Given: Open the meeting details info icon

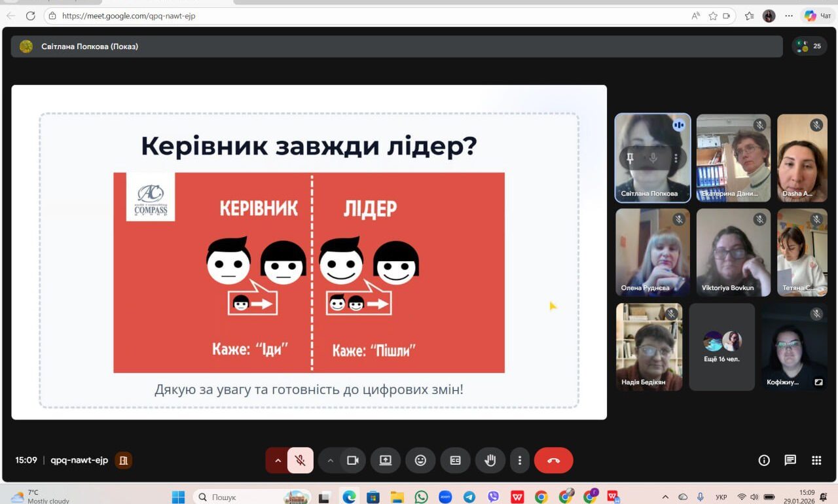Looking at the screenshot, I should [x=764, y=460].
